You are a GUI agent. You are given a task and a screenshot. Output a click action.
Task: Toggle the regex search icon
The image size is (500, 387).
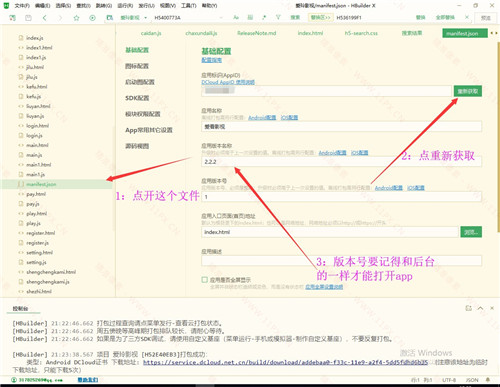(264, 17)
